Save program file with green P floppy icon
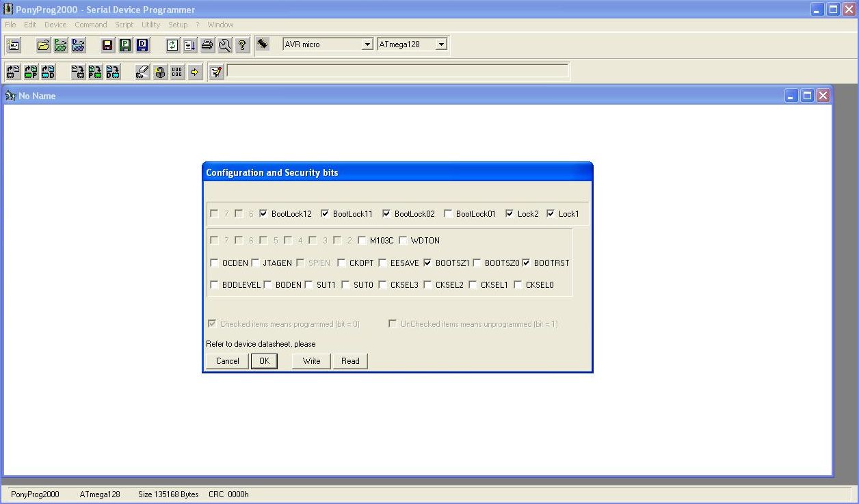This screenshot has height=504, width=859. 125,45
